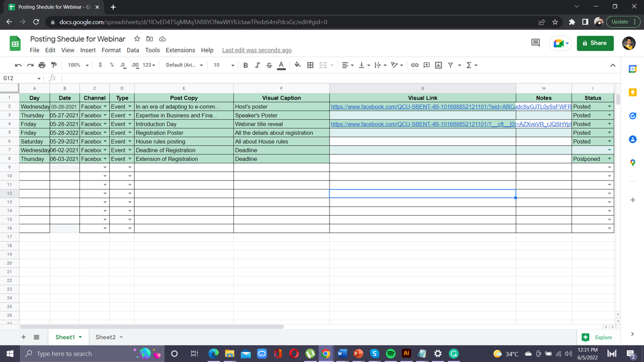Toggle italic formatting

[257, 65]
